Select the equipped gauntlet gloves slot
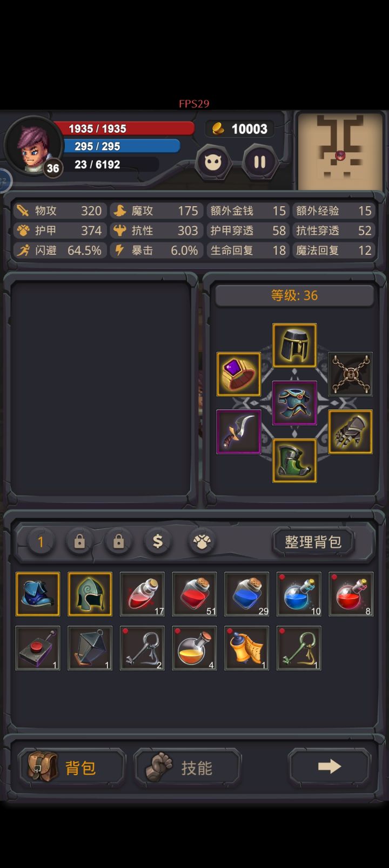Image resolution: width=389 pixels, height=868 pixels. coord(350,432)
